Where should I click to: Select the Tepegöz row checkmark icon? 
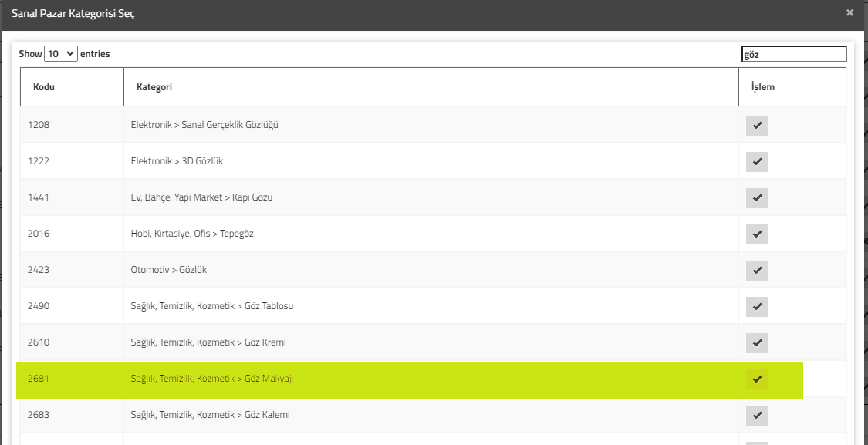point(757,234)
